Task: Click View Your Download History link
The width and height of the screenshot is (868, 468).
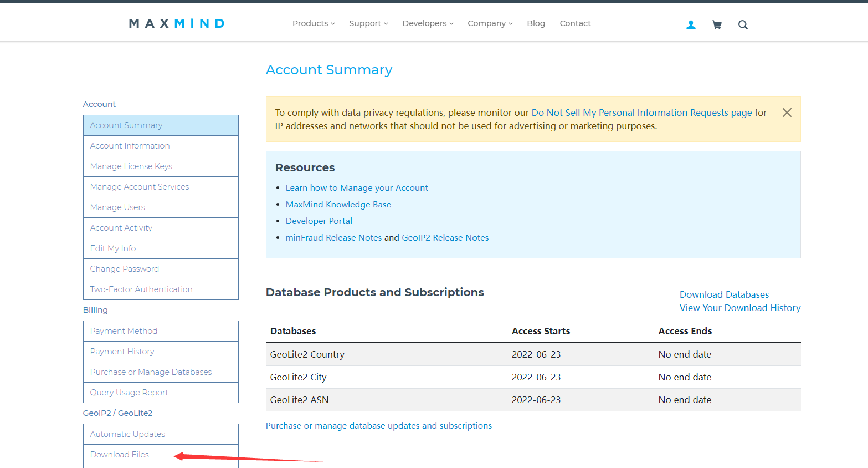Action: pos(740,308)
